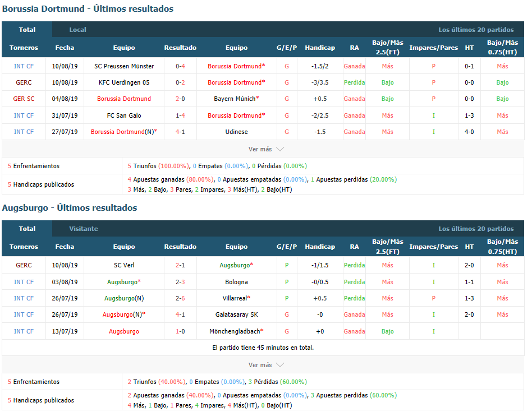Screen dimensions: 532x412
Task: Click the 1-4 result in the FC San Galo row
Action: coord(180,115)
